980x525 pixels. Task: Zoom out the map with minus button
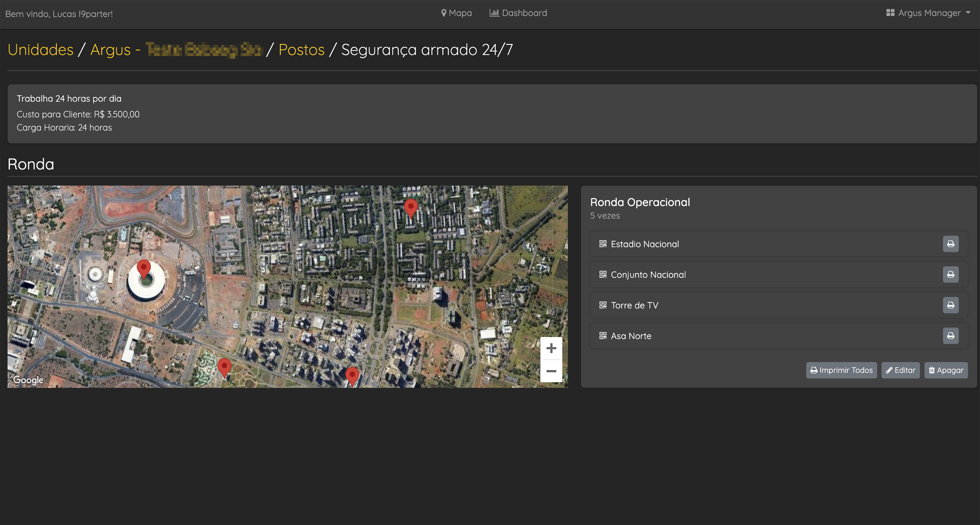click(551, 371)
